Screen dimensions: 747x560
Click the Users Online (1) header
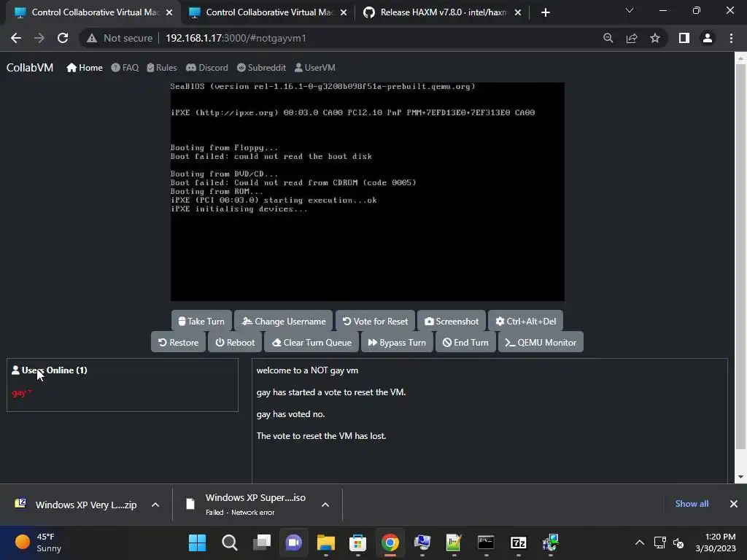click(50, 370)
